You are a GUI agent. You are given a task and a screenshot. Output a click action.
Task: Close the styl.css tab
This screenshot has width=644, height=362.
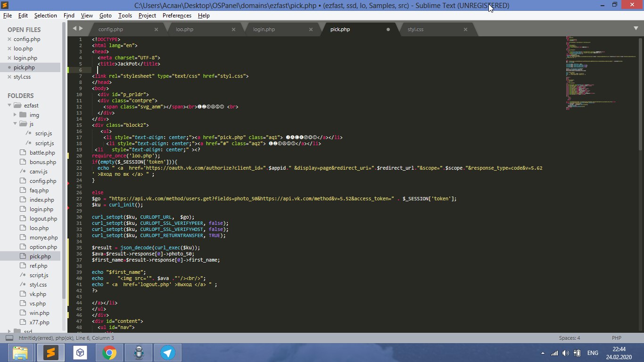(465, 29)
